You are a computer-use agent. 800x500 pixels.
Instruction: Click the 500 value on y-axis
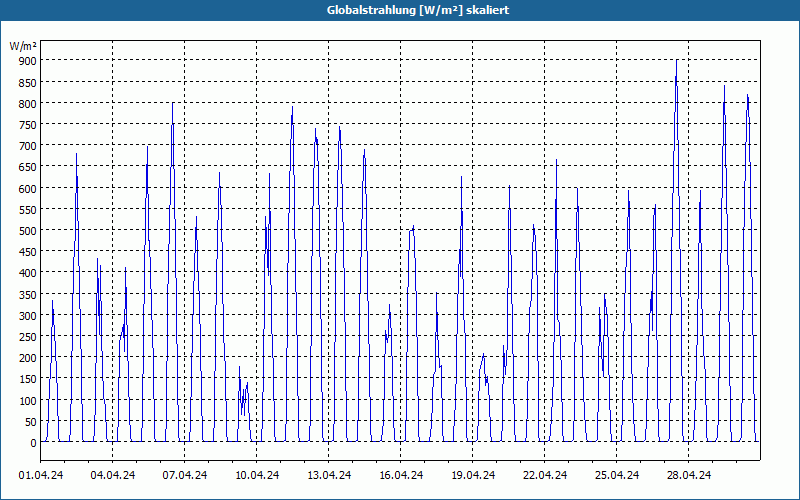click(28, 231)
